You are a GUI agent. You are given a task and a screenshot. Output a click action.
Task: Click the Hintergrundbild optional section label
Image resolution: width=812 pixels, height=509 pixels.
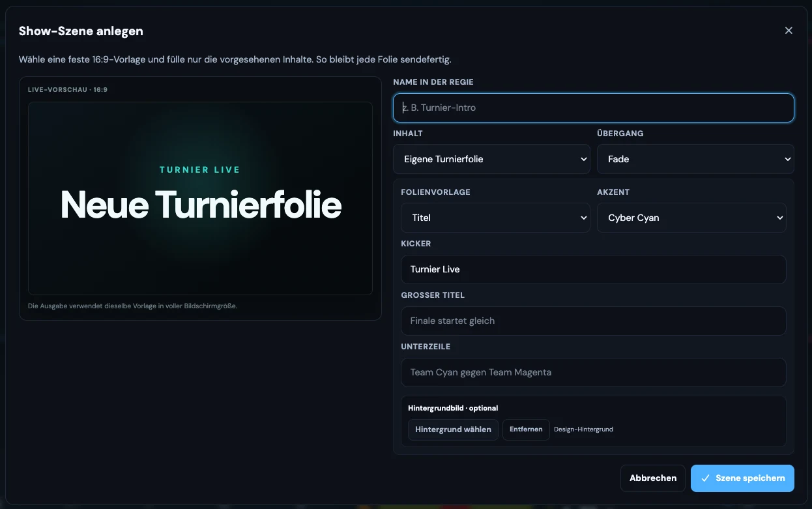(453, 408)
